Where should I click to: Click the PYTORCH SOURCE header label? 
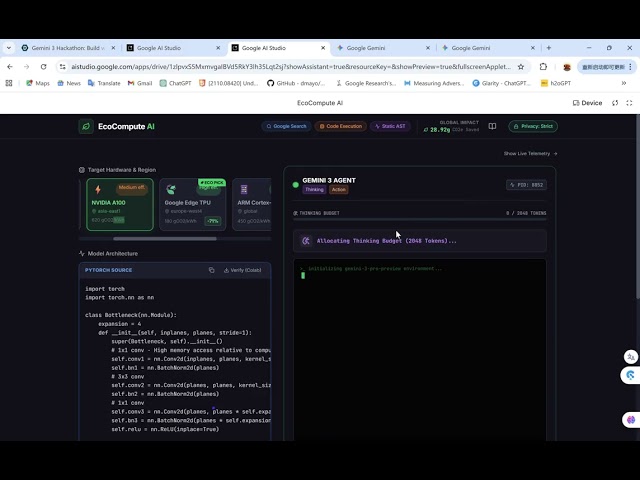pyautogui.click(x=108, y=270)
